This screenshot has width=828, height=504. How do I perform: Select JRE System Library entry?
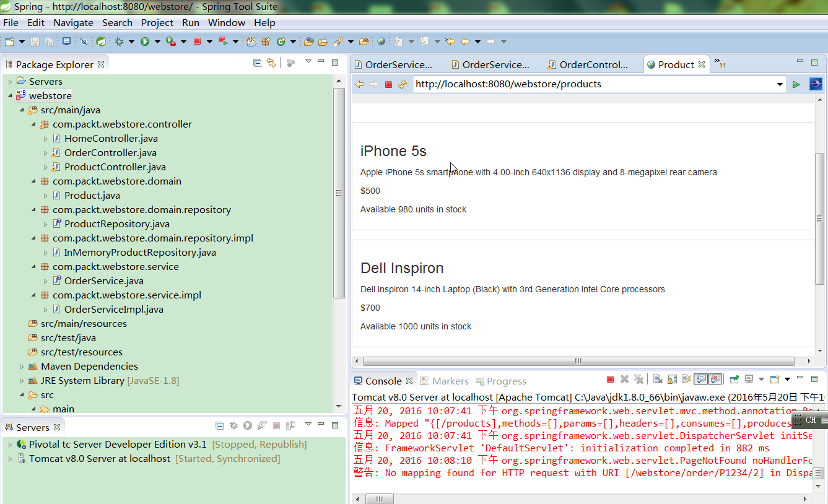pos(110,380)
